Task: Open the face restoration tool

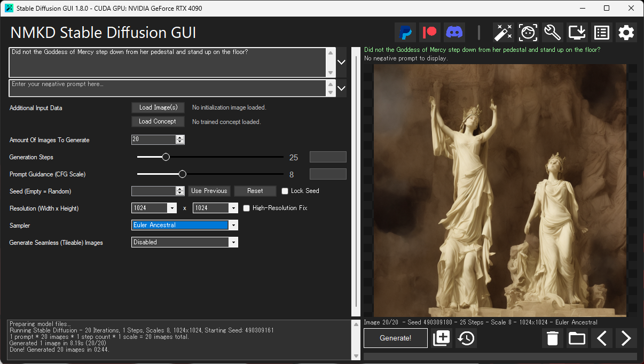Action: click(528, 33)
